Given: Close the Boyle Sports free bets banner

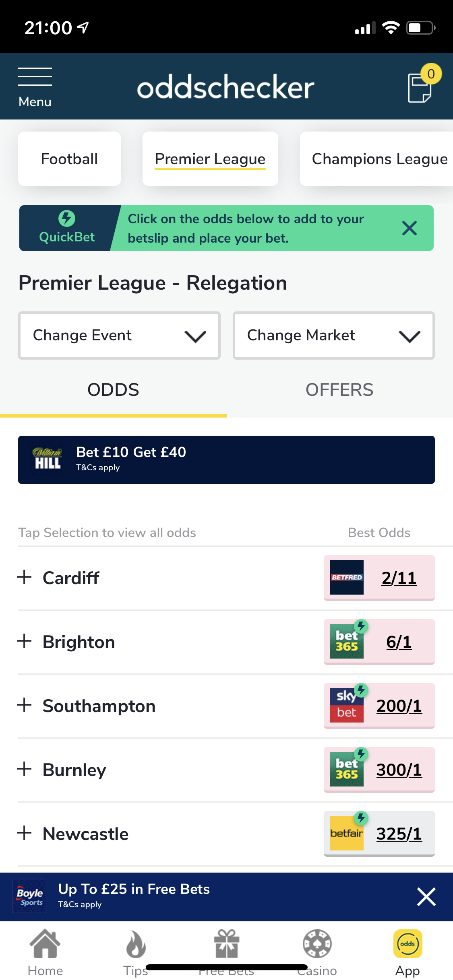Looking at the screenshot, I should (426, 897).
